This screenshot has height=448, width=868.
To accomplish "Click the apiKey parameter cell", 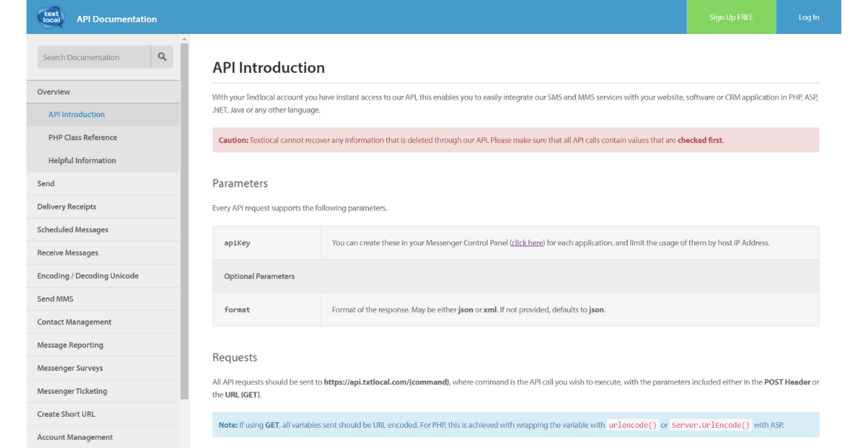I will point(267,243).
